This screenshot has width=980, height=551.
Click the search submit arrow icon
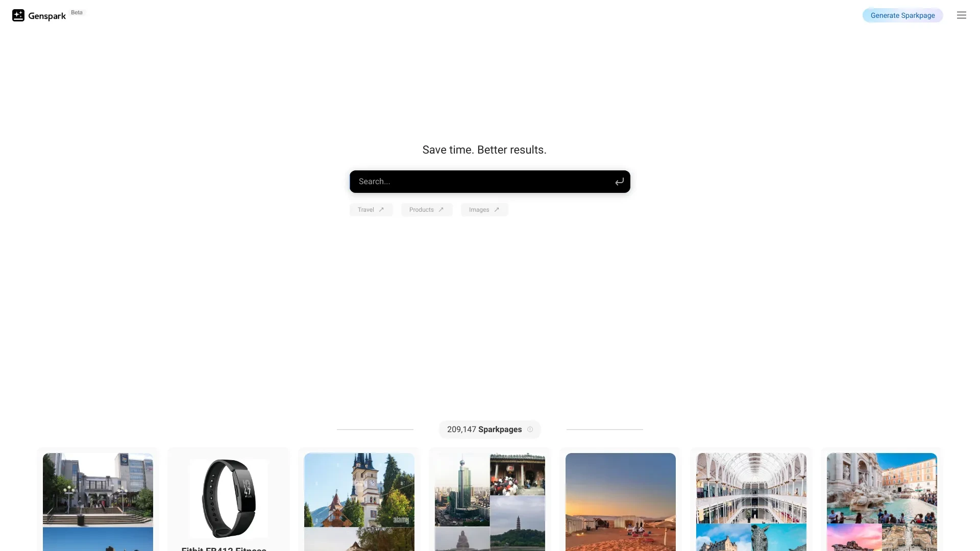[x=619, y=182]
